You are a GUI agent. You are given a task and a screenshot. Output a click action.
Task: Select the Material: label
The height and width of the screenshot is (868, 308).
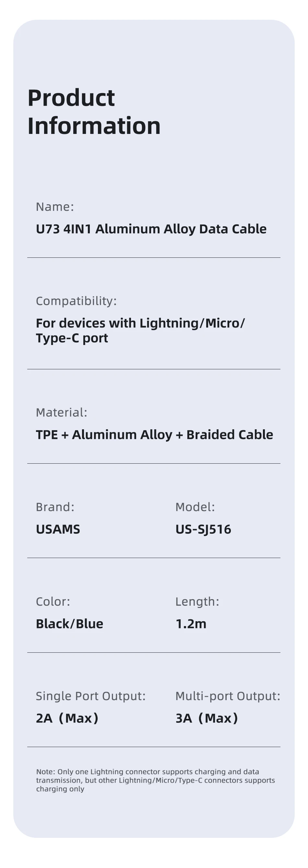pyautogui.click(x=61, y=412)
